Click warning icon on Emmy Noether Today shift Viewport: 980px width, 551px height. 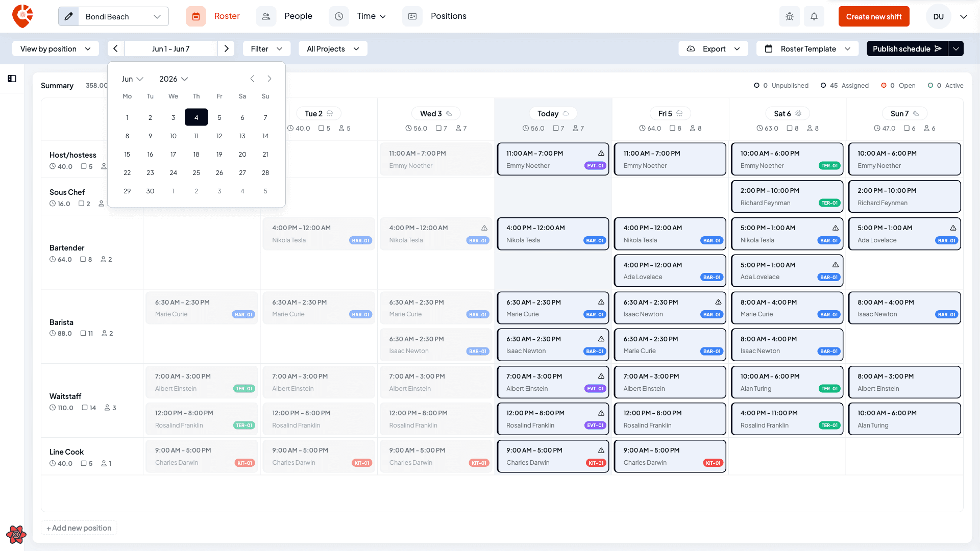click(x=601, y=153)
